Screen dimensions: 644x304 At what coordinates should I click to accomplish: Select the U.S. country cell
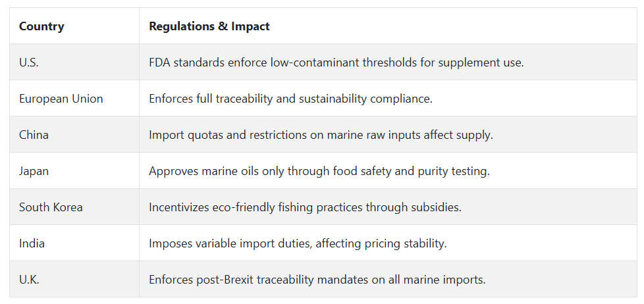[29, 63]
